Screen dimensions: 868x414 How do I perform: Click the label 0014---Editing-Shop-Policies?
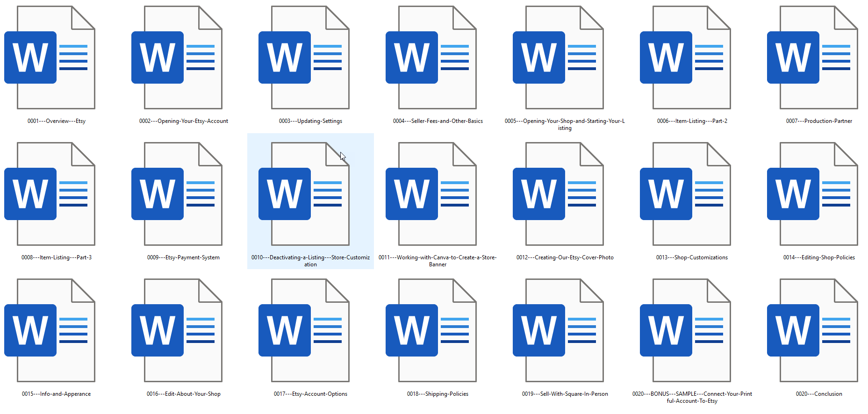pyautogui.click(x=819, y=257)
